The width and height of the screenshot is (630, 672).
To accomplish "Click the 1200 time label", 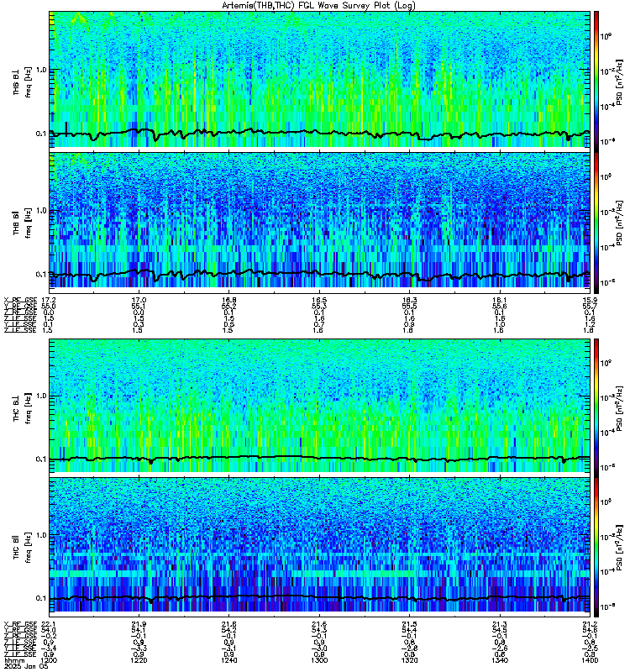I will [49, 660].
